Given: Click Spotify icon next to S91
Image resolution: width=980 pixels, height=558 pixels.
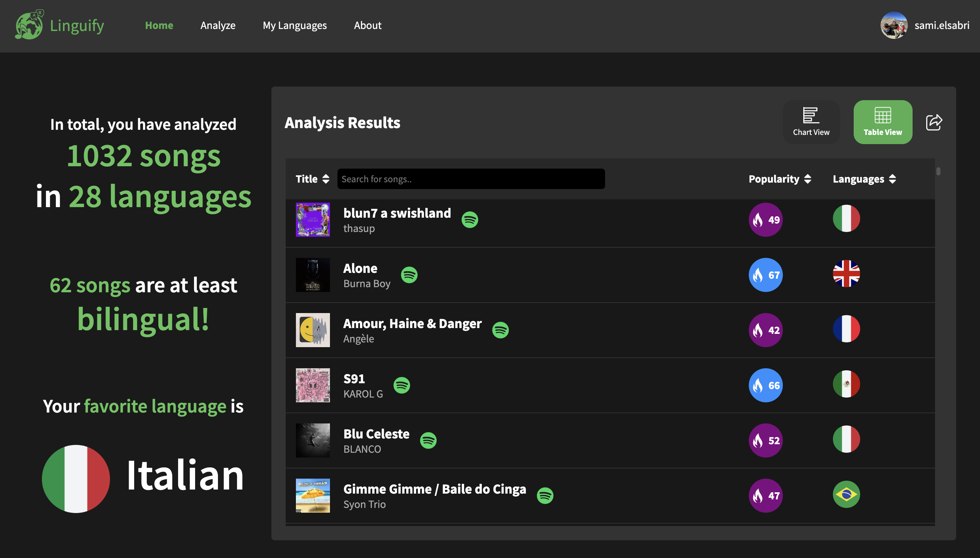Looking at the screenshot, I should (x=402, y=385).
